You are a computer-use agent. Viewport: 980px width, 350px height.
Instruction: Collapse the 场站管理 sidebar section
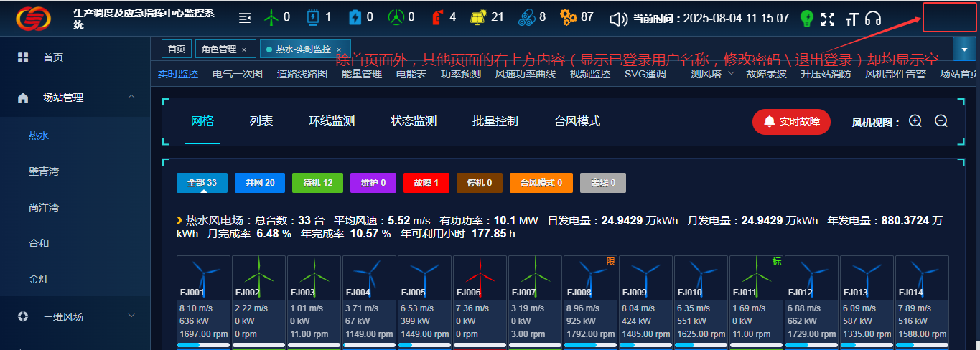pos(131,97)
